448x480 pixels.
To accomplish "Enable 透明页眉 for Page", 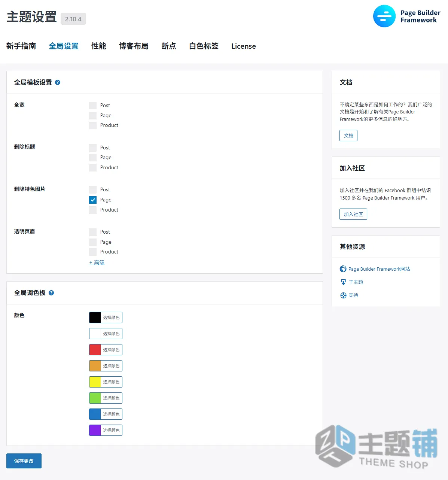I will pos(93,242).
